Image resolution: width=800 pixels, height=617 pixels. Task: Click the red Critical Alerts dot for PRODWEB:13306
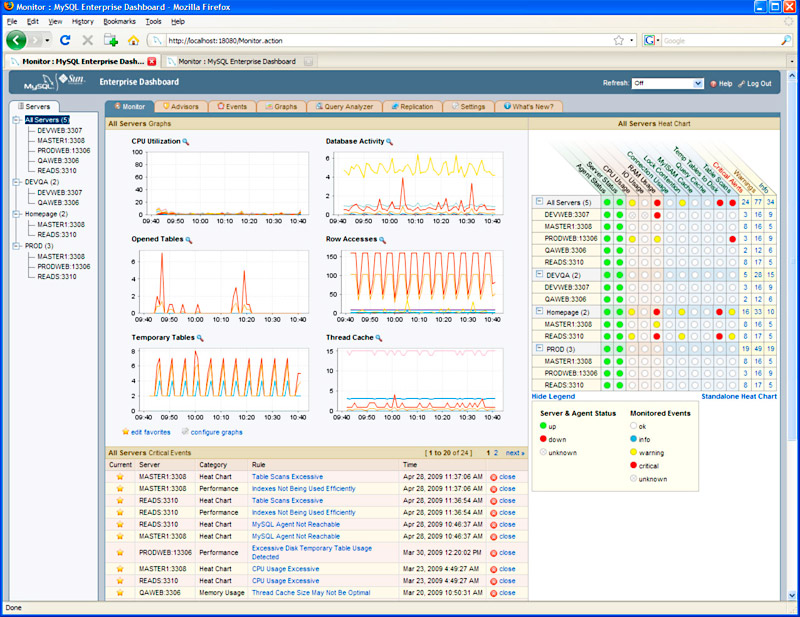pyautogui.click(x=733, y=239)
